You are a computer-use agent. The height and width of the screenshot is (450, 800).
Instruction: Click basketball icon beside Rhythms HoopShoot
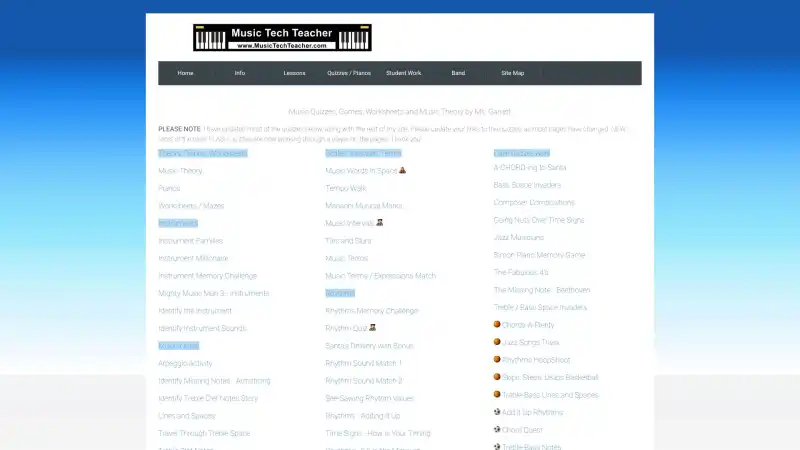tap(497, 359)
